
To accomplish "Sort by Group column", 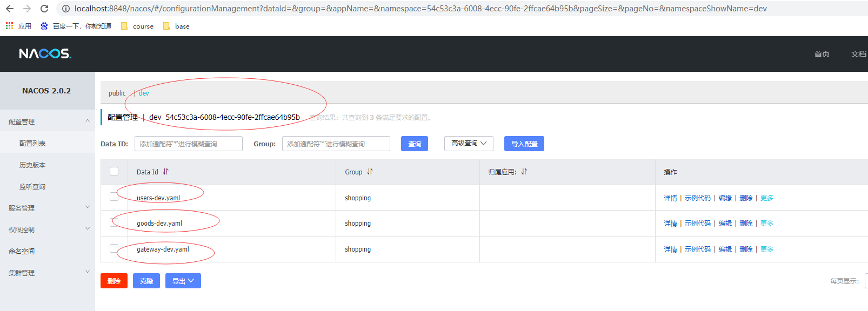I will point(370,172).
